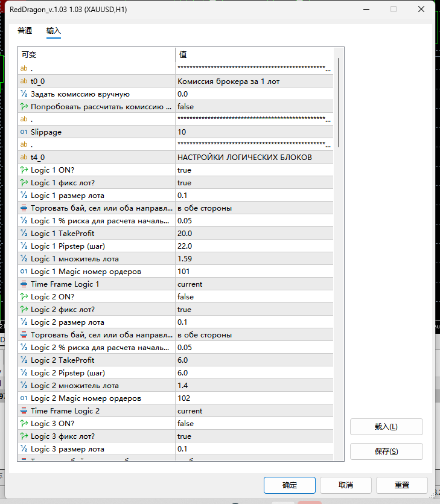This screenshot has height=504, width=440.
Task: Switch to the 输入 tab
Action: click(x=53, y=31)
